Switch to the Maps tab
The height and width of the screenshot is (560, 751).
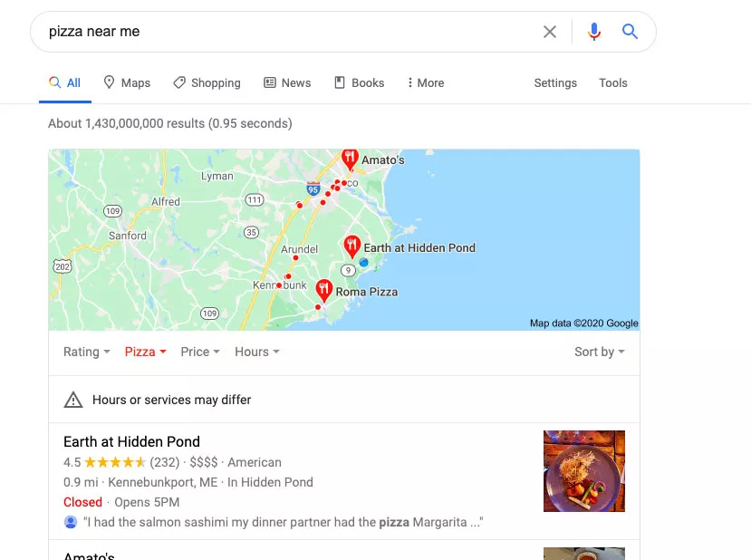tap(127, 82)
